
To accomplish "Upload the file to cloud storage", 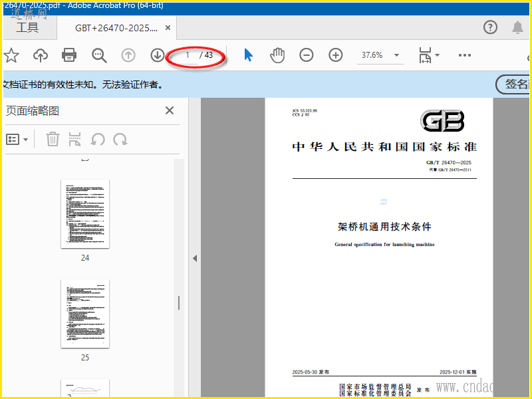I will (x=41, y=55).
